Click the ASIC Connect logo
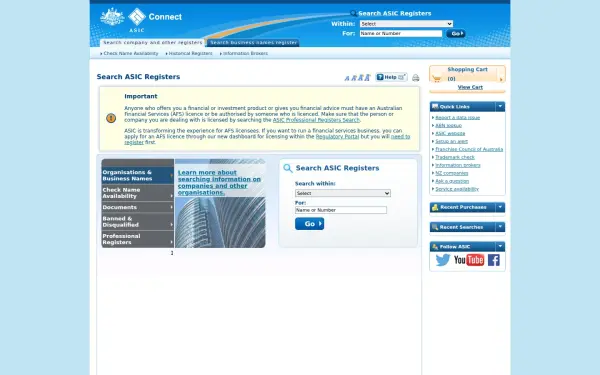 [x=155, y=20]
